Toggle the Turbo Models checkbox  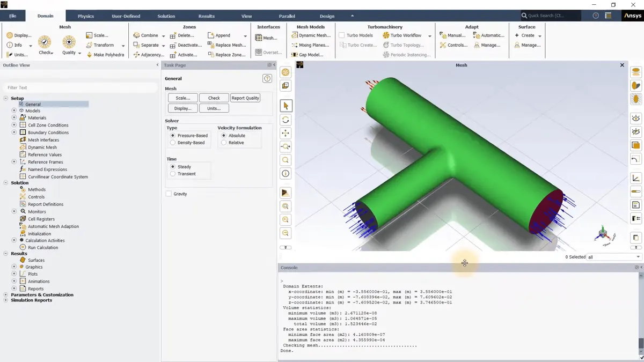[x=341, y=35]
